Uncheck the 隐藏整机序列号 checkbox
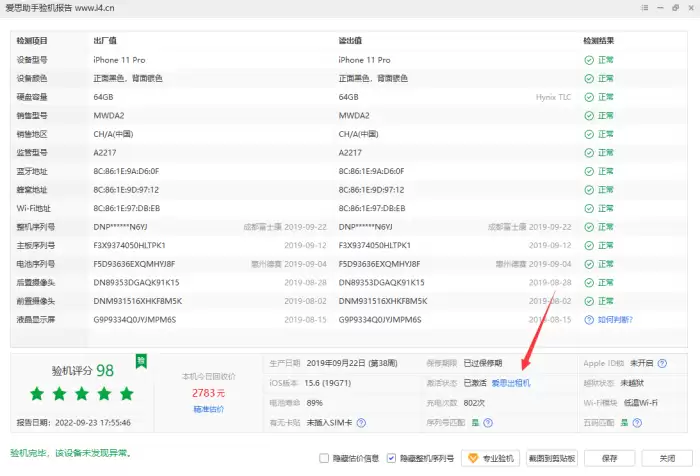Image resolution: width=700 pixels, height=476 pixels. [391, 458]
